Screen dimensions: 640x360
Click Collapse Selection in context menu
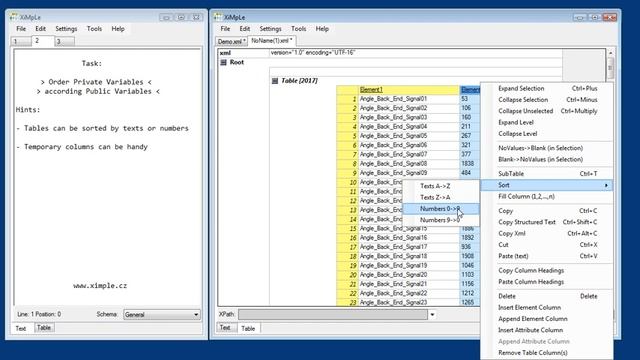coord(547,100)
